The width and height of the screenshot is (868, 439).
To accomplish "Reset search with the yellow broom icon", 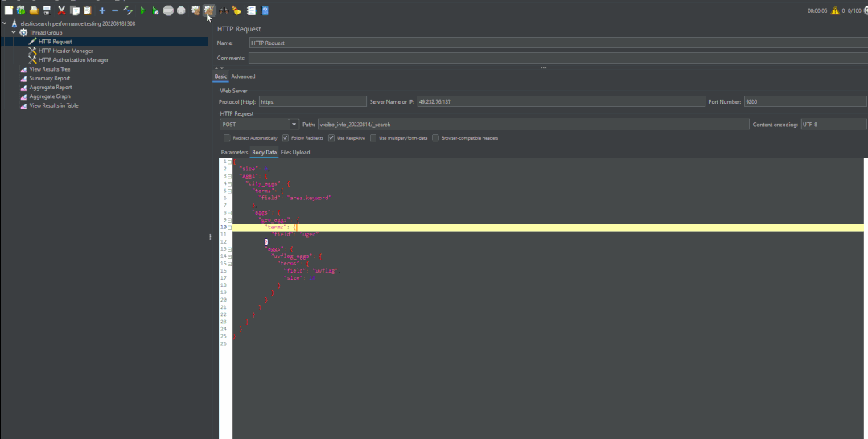I will tap(237, 10).
